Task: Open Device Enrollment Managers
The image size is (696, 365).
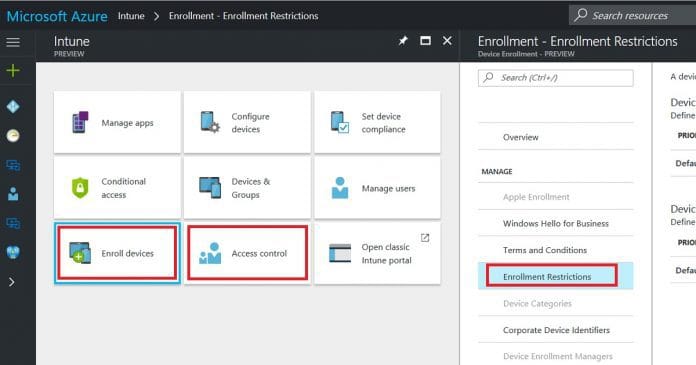Action: [x=556, y=356]
